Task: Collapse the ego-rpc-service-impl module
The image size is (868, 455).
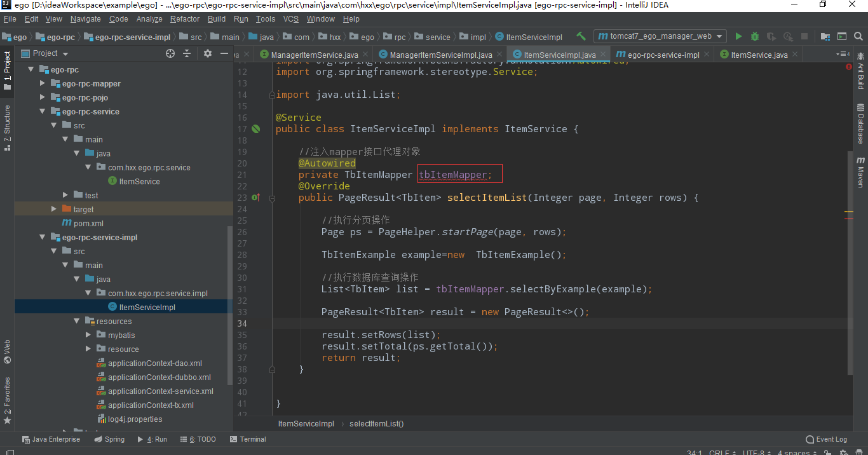Action: pyautogui.click(x=43, y=238)
